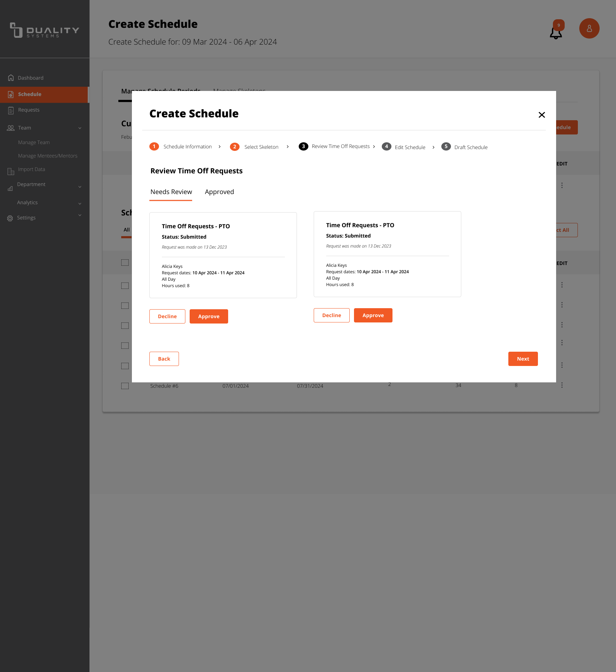Open three-dot menu in current schedule row
The width and height of the screenshot is (616, 672).
tap(562, 185)
